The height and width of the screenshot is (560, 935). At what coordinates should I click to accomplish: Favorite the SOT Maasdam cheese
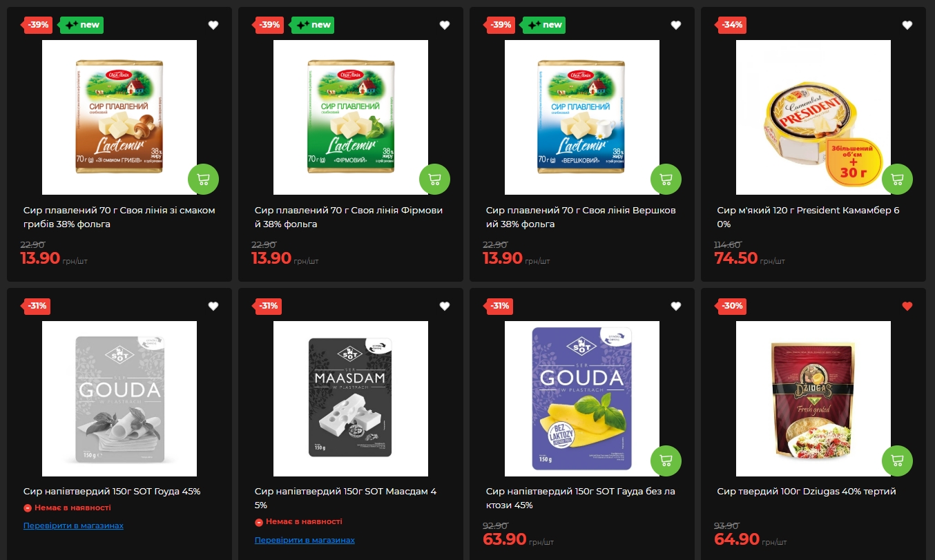pos(445,306)
